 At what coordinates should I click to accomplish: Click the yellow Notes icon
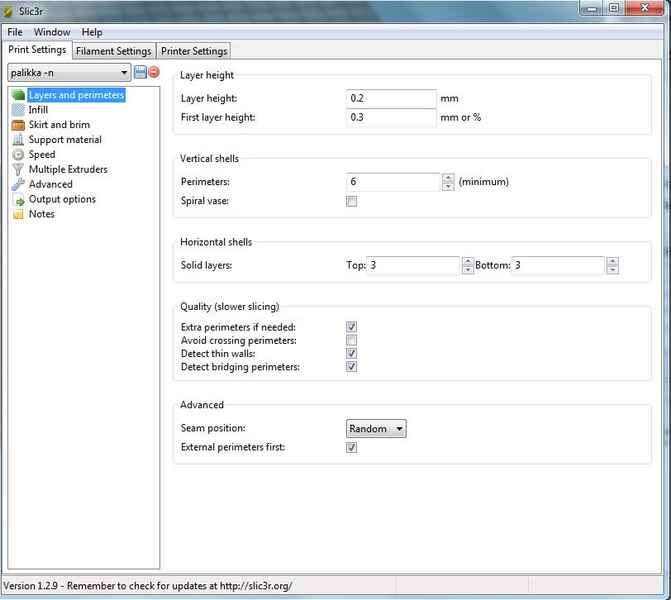pos(18,214)
